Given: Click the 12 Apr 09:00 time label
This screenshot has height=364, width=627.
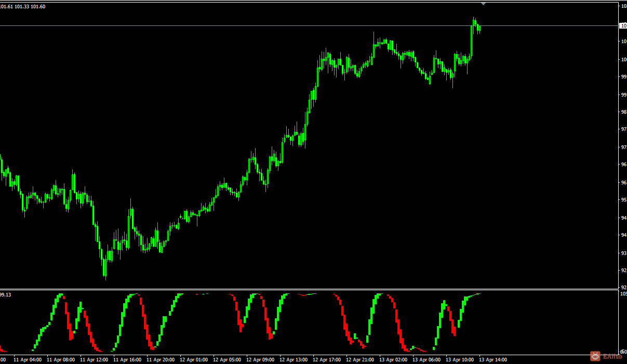Looking at the screenshot, I should coord(260,359).
